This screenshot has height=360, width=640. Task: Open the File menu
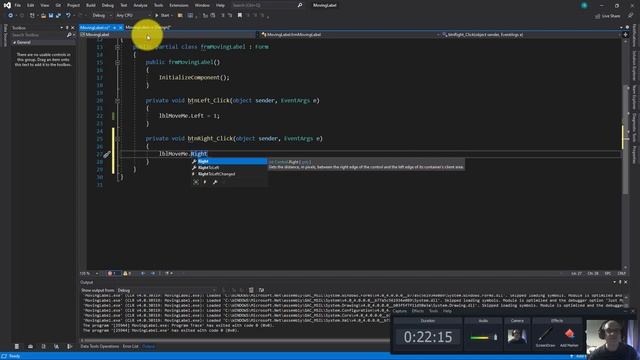pyautogui.click(x=18, y=5)
